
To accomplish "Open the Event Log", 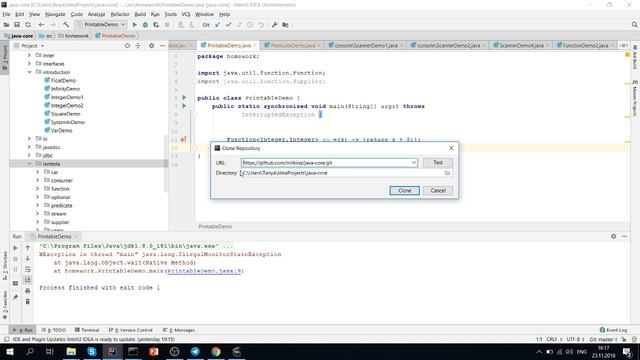I will coord(613,330).
